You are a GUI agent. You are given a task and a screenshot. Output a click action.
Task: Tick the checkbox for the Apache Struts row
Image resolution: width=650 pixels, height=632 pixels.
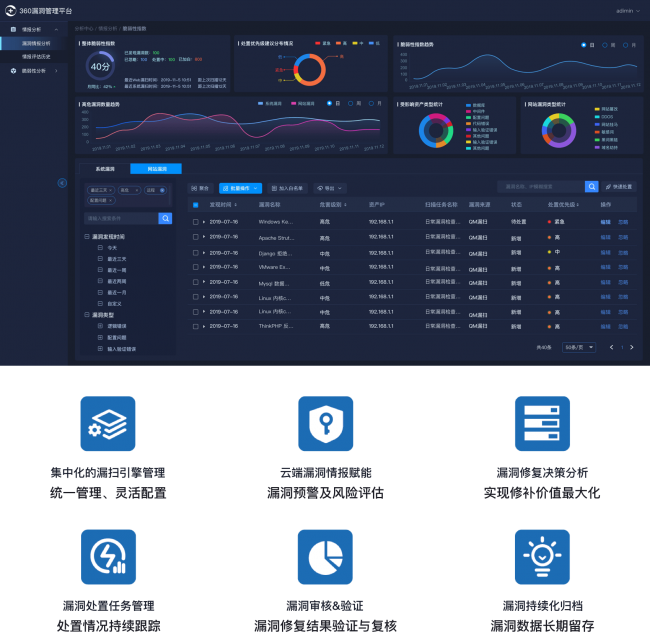[196, 239]
